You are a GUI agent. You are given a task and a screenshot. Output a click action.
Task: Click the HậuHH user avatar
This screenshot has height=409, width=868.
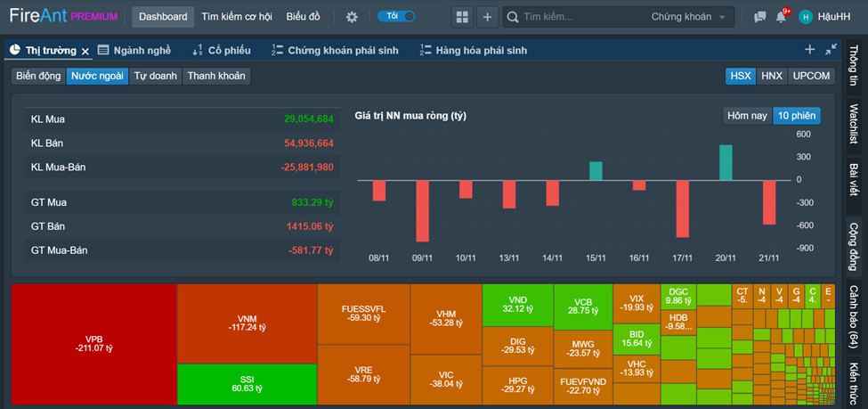point(806,17)
